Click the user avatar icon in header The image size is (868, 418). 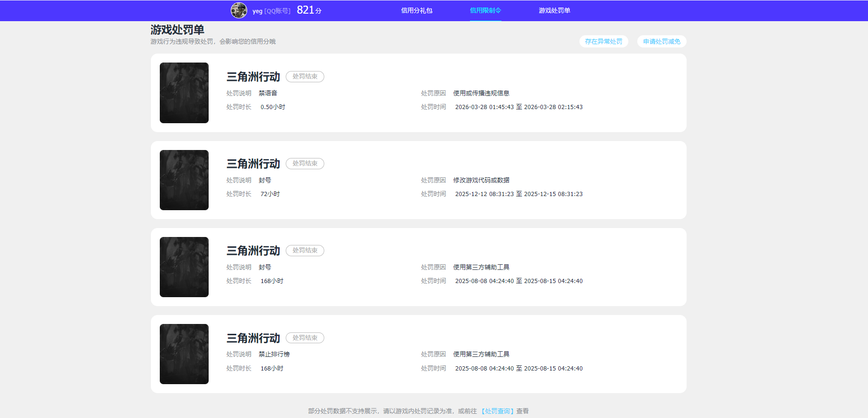pyautogui.click(x=239, y=10)
